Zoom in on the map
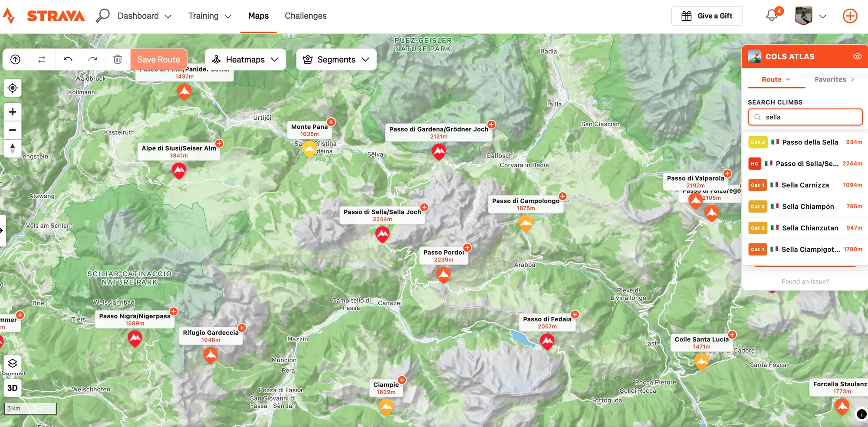868x427 pixels. coord(13,112)
